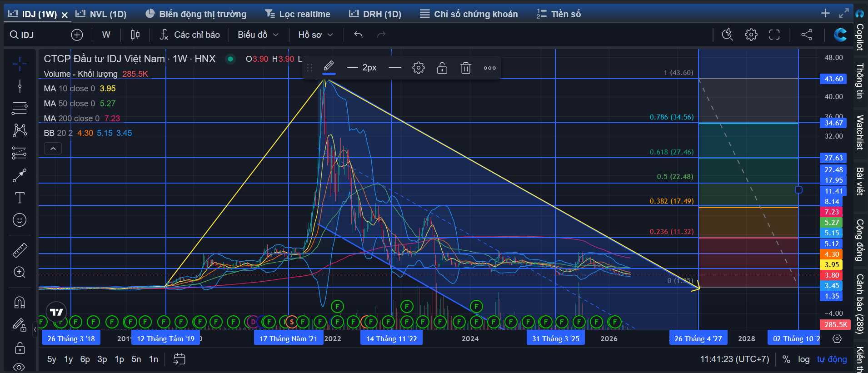Select the ruler measure tool
The width and height of the screenshot is (868, 373).
[x=20, y=250]
